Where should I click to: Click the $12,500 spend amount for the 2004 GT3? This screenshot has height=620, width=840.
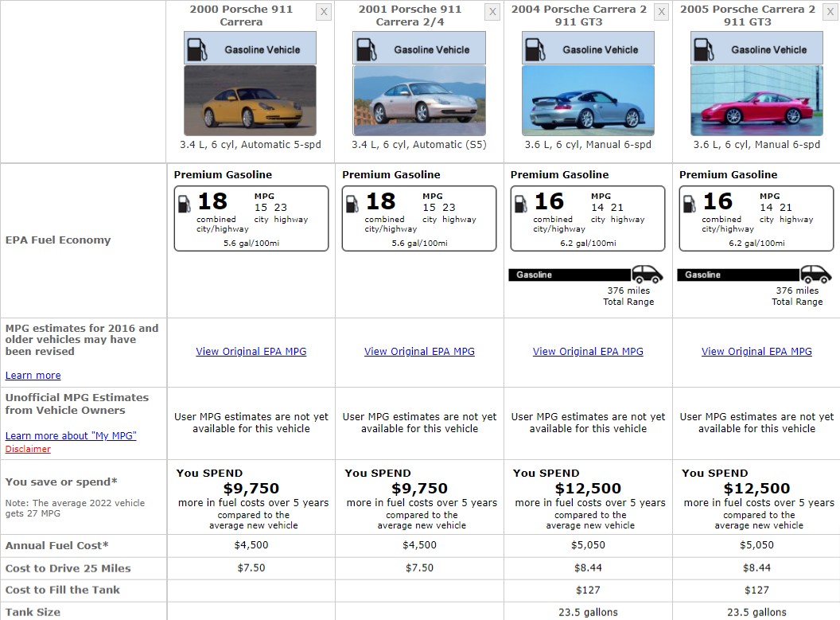[588, 489]
